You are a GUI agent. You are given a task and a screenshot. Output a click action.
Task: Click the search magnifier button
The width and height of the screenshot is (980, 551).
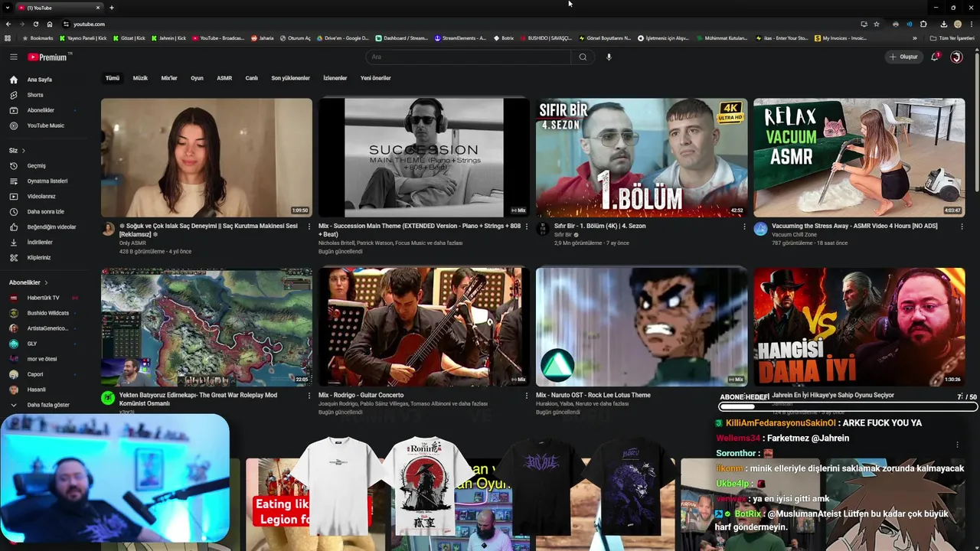pos(583,57)
